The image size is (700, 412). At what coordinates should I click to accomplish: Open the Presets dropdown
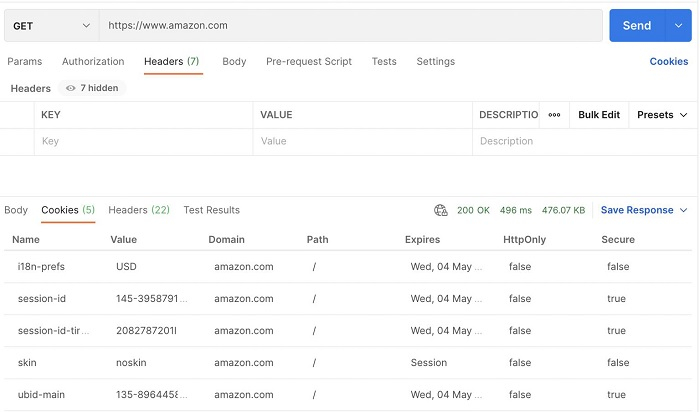(x=662, y=115)
